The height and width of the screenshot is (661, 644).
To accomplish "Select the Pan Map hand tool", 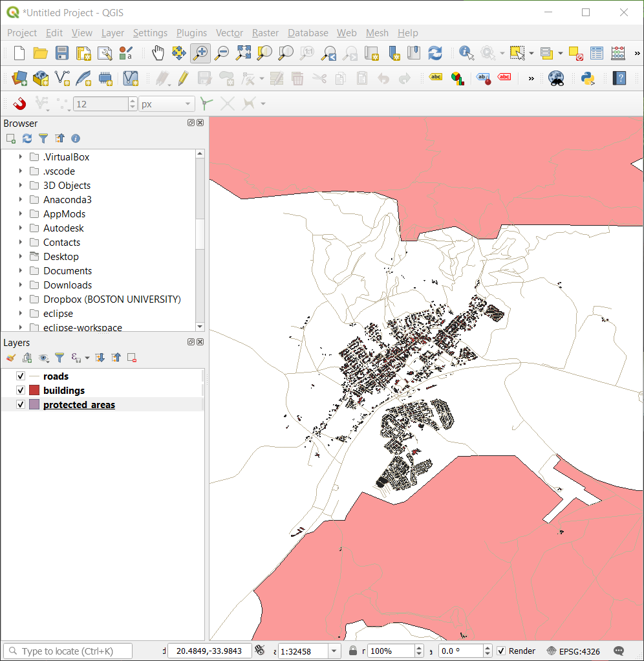I will click(158, 53).
